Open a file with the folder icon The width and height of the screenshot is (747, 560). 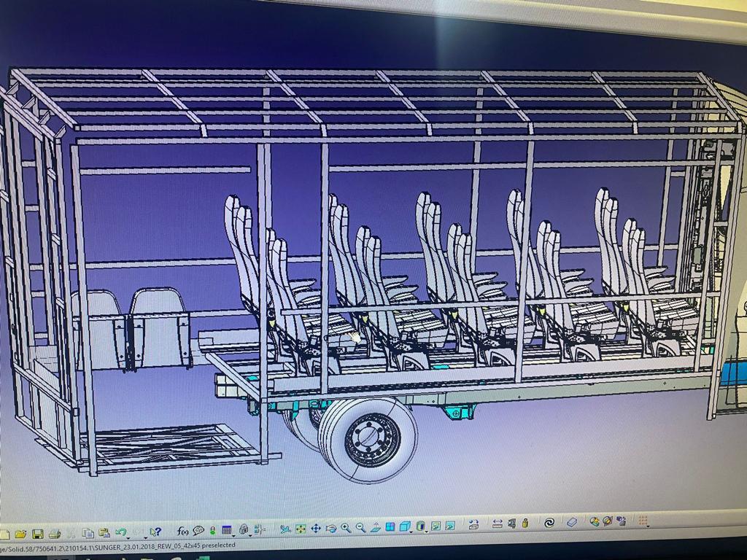pyautogui.click(x=20, y=534)
